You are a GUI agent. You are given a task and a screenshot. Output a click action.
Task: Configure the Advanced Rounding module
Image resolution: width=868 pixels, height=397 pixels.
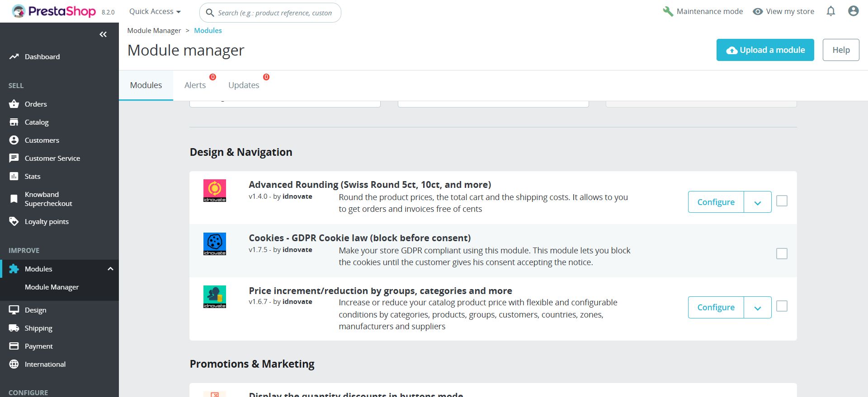pos(716,202)
